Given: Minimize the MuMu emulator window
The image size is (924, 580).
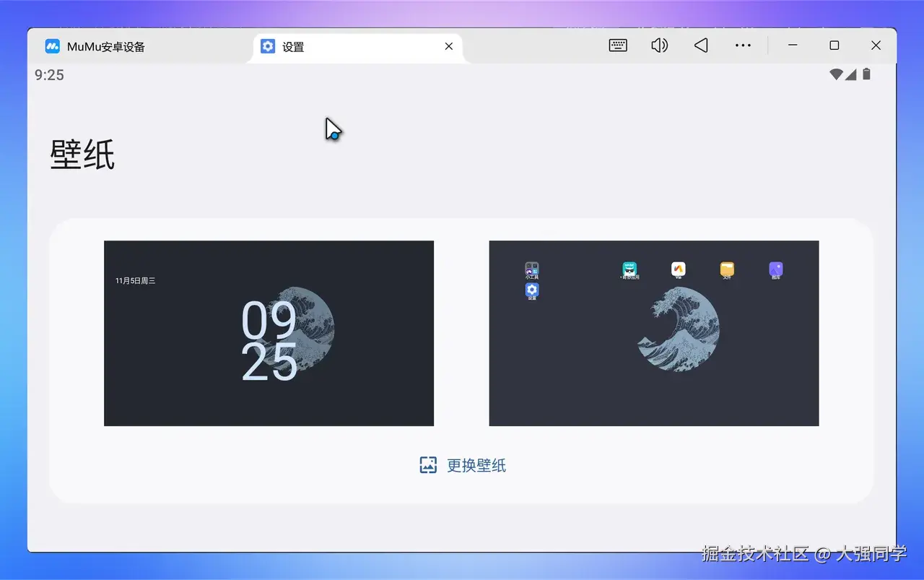Looking at the screenshot, I should [x=793, y=46].
